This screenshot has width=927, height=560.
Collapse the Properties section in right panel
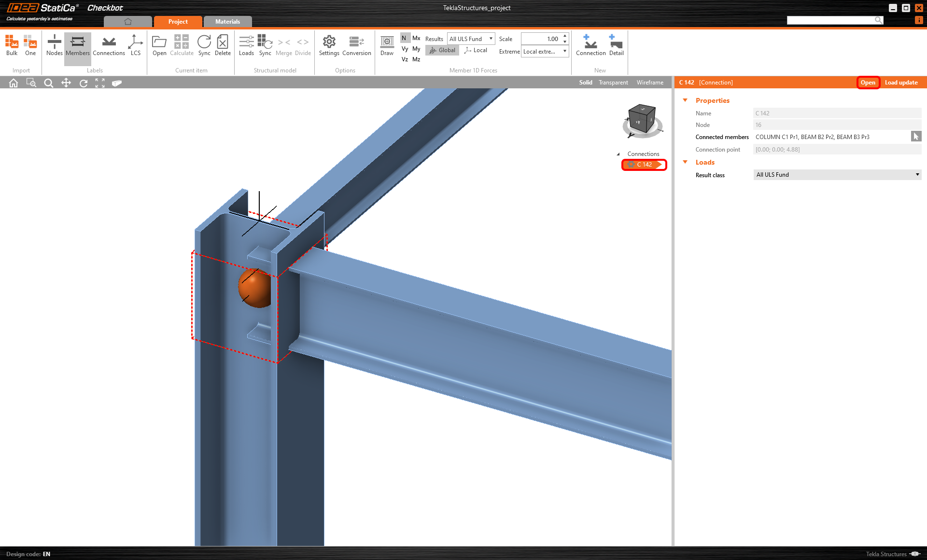point(686,100)
